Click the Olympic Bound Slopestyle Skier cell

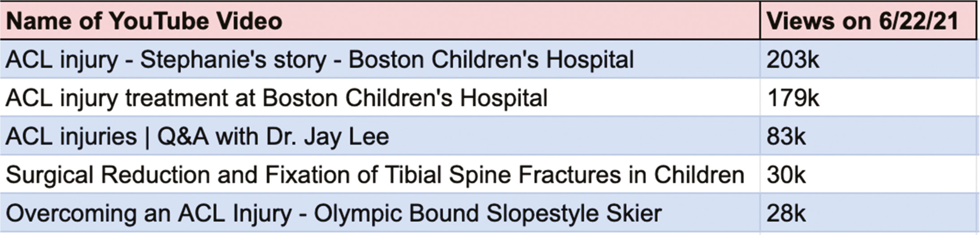tap(380, 213)
